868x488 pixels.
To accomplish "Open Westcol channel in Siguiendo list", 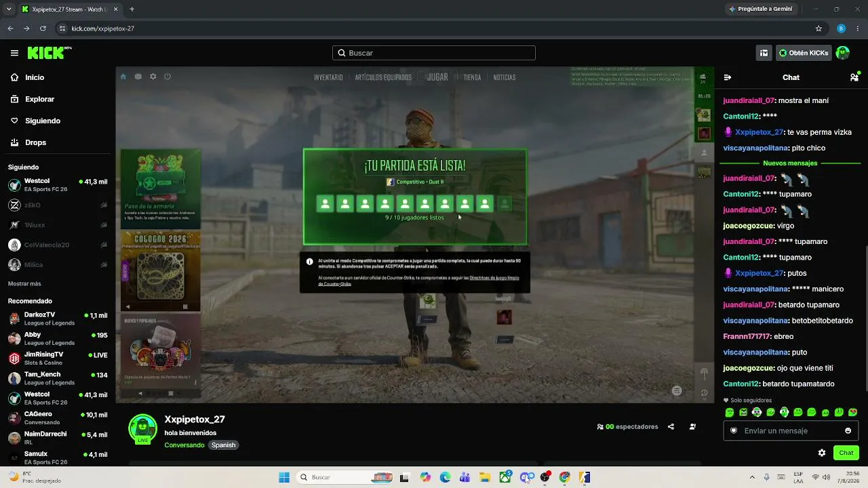I will [58, 185].
